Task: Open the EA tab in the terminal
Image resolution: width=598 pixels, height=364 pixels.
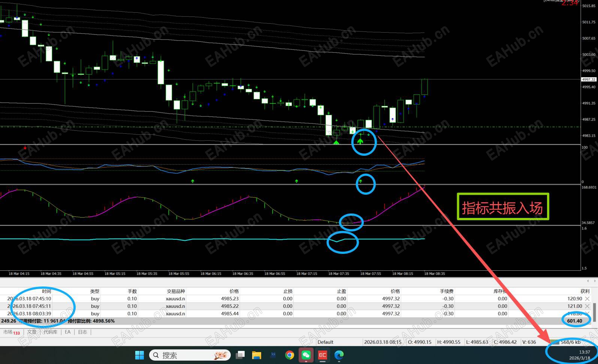Action: pyautogui.click(x=67, y=332)
